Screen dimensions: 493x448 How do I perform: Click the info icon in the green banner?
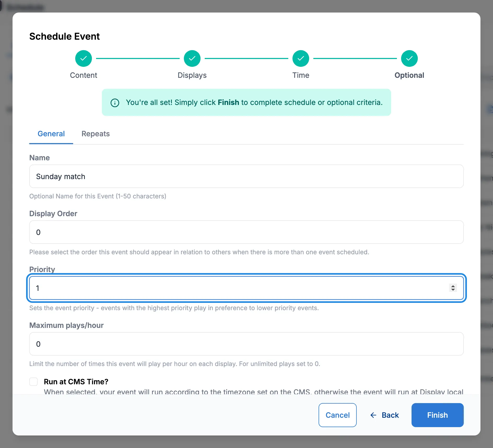pyautogui.click(x=115, y=103)
